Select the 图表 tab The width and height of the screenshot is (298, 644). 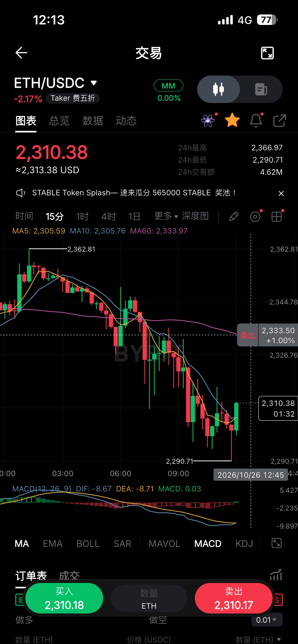26,121
